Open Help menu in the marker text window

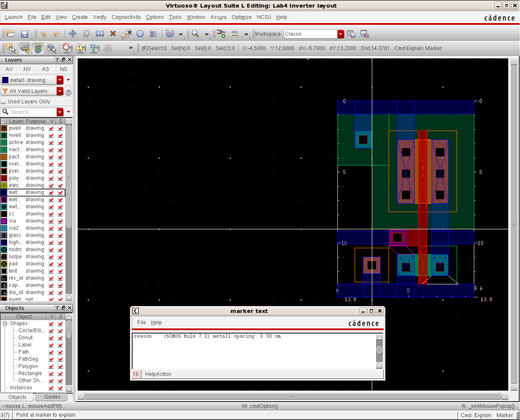156,322
